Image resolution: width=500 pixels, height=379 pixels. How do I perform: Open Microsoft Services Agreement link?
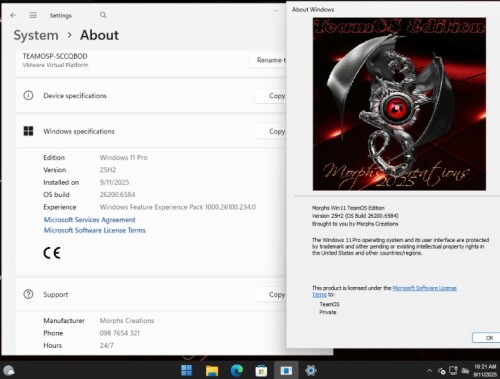click(90, 220)
